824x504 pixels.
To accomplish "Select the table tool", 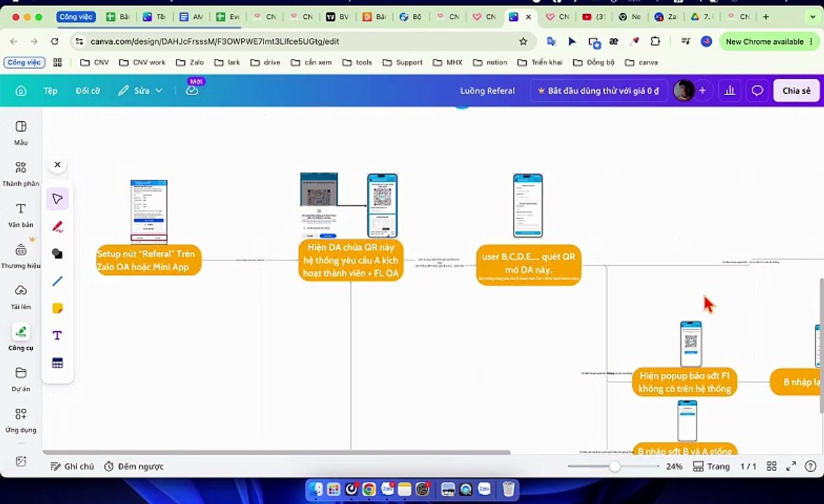I will pyautogui.click(x=57, y=363).
